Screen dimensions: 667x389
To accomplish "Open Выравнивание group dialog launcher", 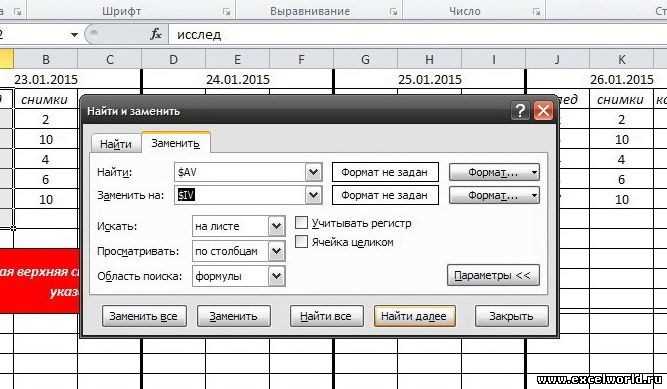I will [x=393, y=12].
